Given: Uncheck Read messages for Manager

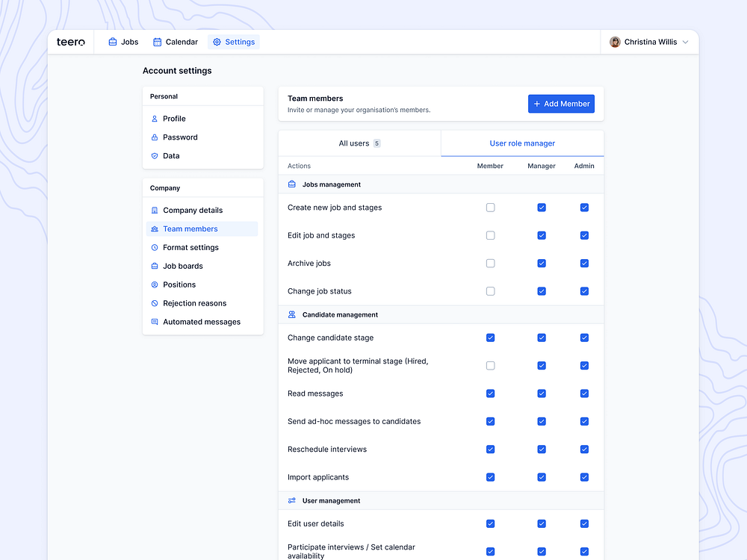Looking at the screenshot, I should pos(541,393).
